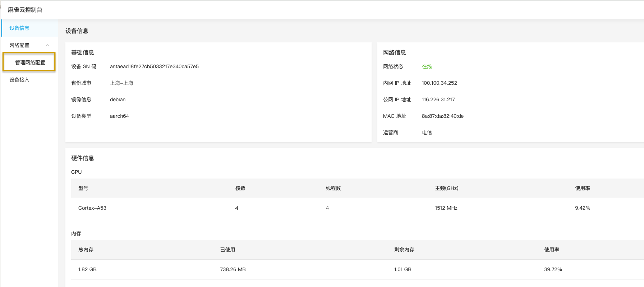This screenshot has width=644, height=287.
Task: Click the 公网 IP 地址 label
Action: (x=397, y=99)
